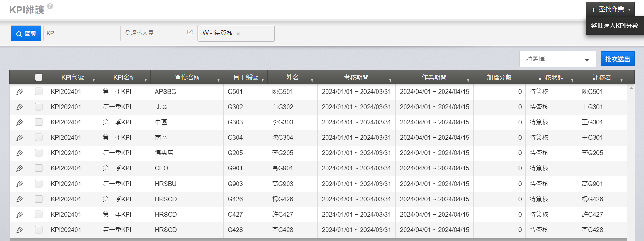Open the 受評核人員 popup picker icon
This screenshot has height=241, width=644.
[x=190, y=32]
